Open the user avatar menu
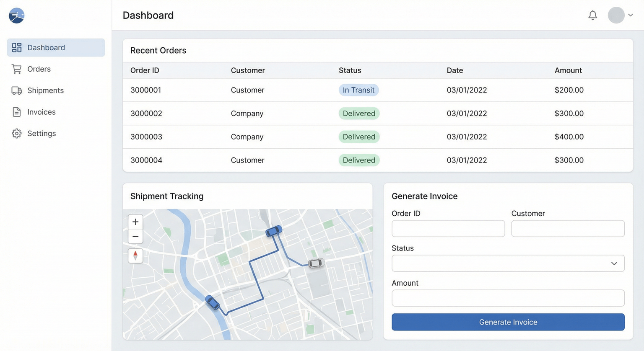The height and width of the screenshot is (351, 644). click(616, 15)
